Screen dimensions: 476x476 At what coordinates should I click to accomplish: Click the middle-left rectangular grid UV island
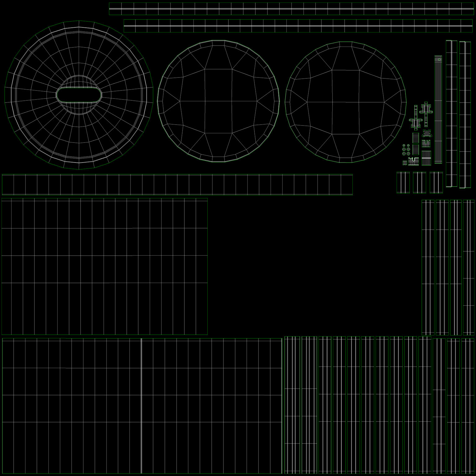click(x=104, y=267)
